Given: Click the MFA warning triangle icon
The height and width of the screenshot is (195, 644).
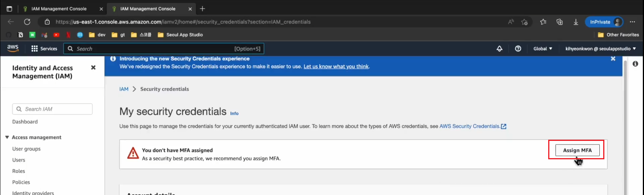Looking at the screenshot, I should tap(133, 153).
